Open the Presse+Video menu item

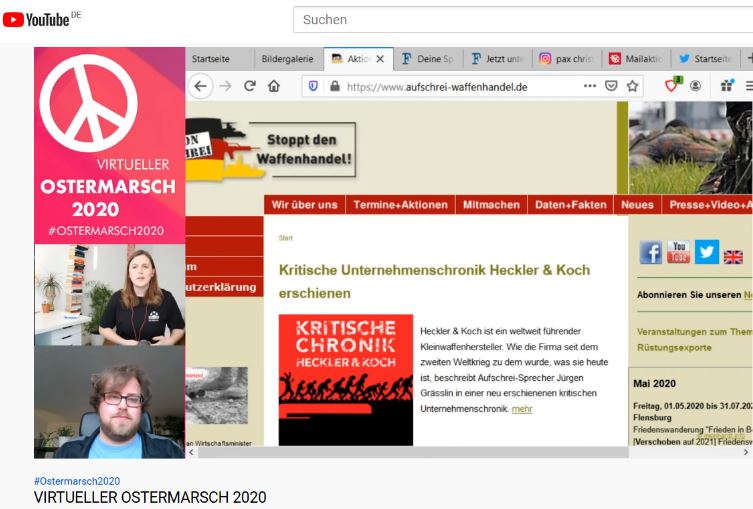pos(708,205)
